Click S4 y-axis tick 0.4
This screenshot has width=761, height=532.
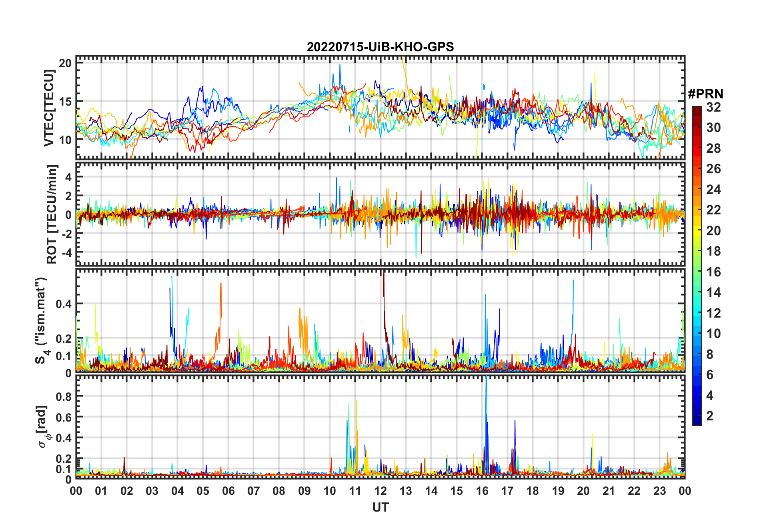click(x=64, y=304)
